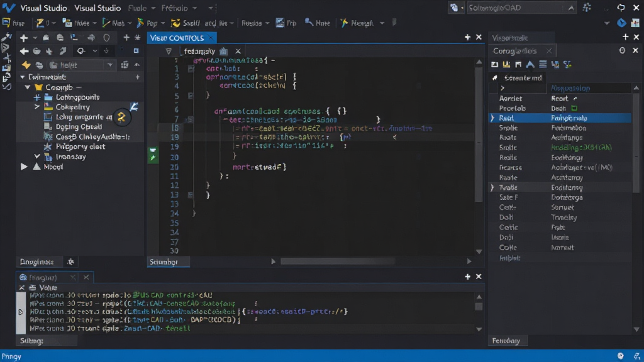Select the fetangsly document tab
644x362 pixels.
(x=199, y=52)
